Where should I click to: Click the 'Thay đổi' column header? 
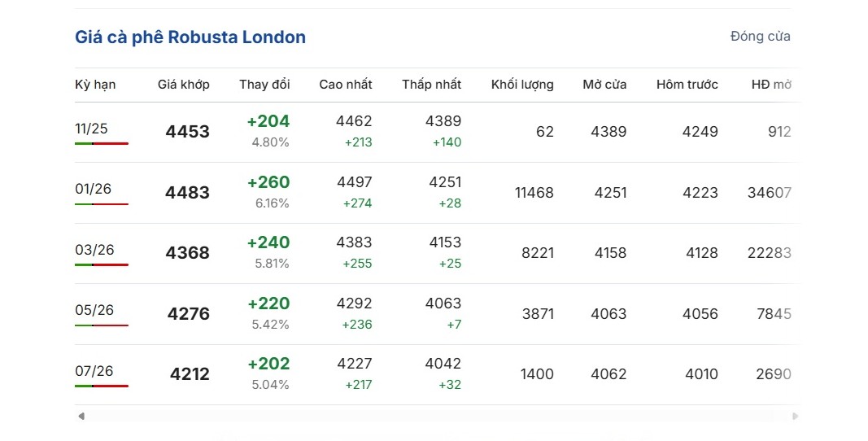(x=264, y=85)
